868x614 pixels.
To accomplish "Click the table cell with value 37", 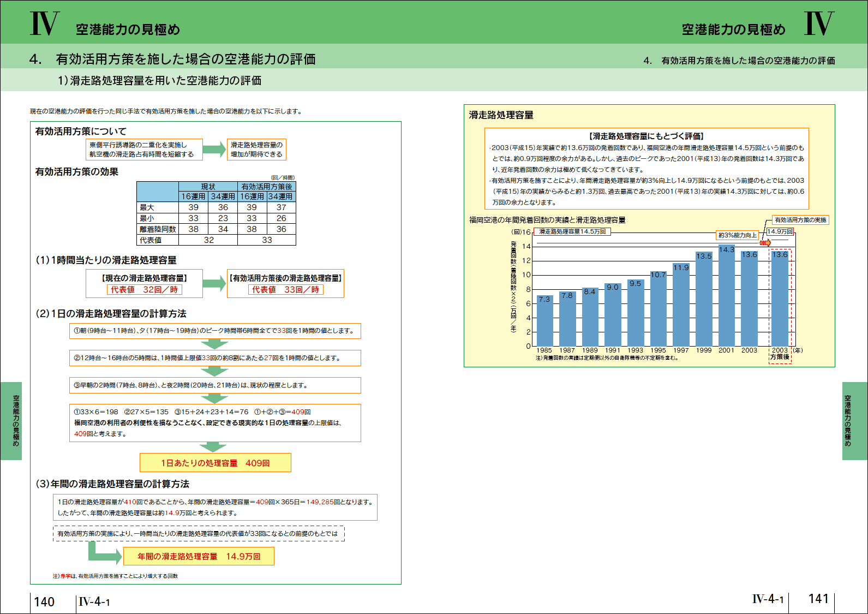I will click(282, 207).
